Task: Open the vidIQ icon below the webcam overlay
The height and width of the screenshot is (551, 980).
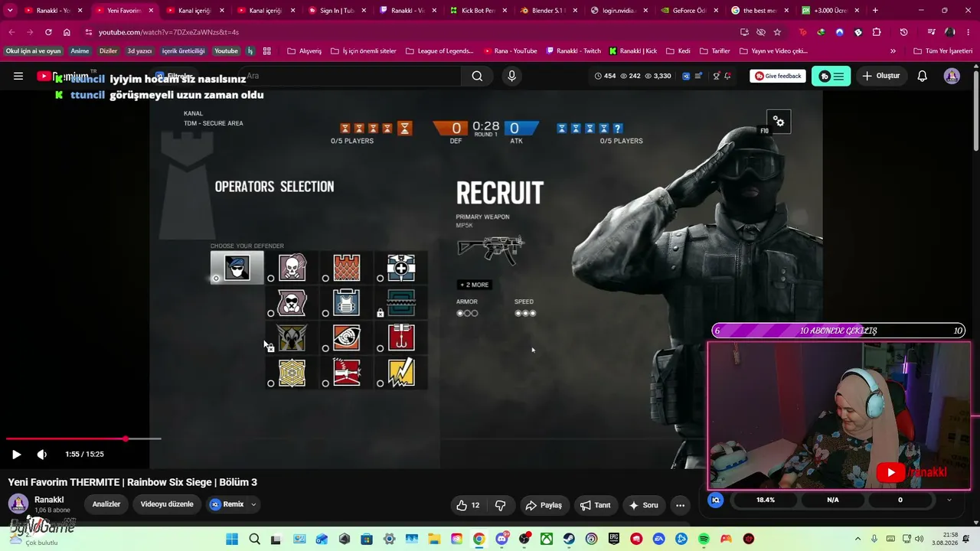Action: pos(716,500)
